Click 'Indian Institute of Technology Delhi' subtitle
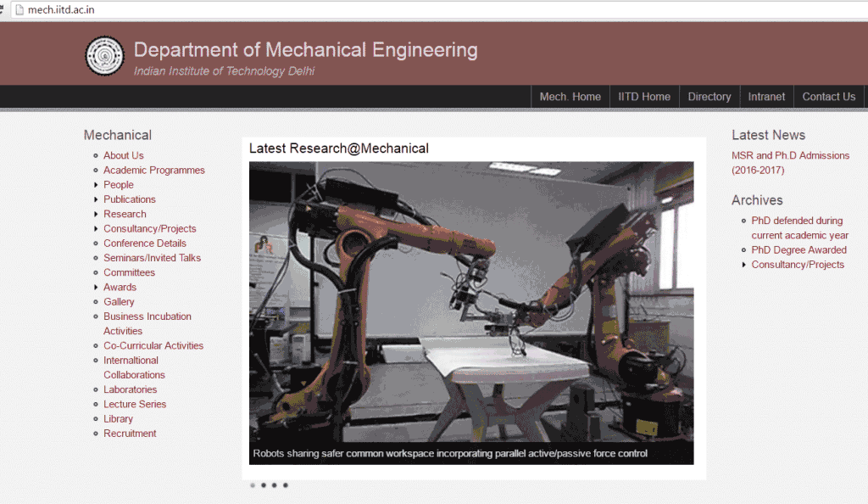The image size is (868, 504). tap(224, 71)
